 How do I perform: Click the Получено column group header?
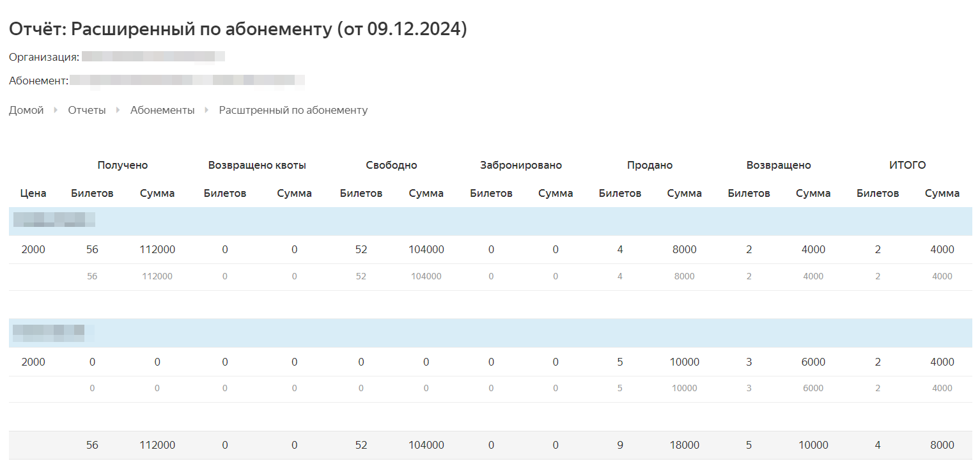pyautogui.click(x=123, y=165)
